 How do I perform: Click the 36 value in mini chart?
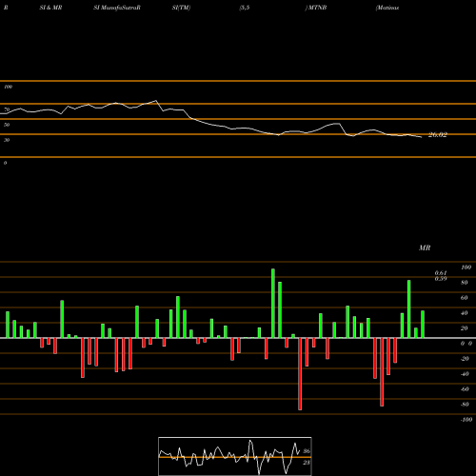pyautogui.click(x=307, y=451)
